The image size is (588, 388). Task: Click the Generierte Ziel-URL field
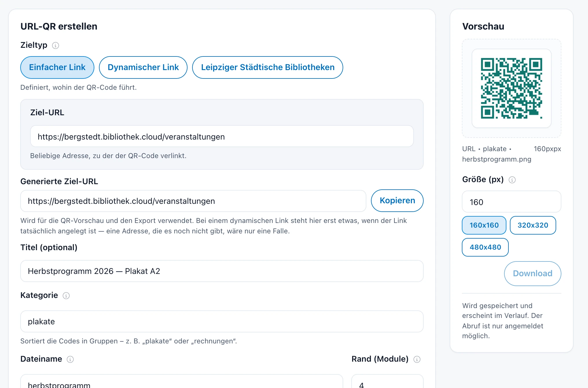point(193,201)
